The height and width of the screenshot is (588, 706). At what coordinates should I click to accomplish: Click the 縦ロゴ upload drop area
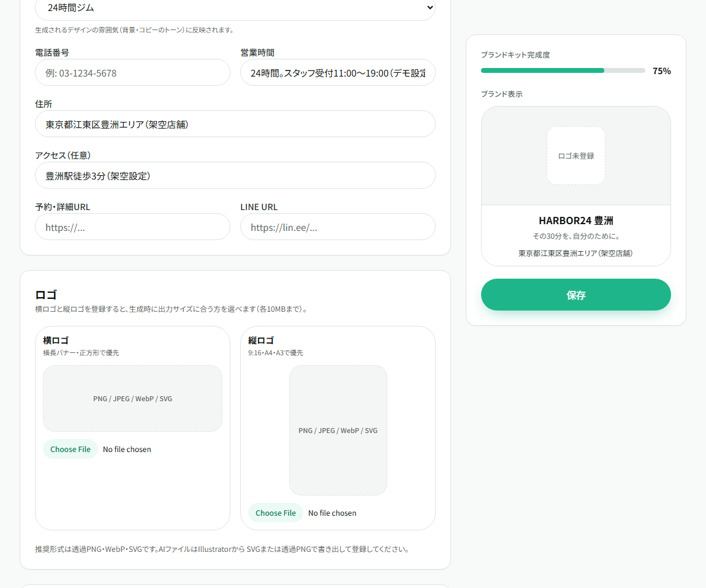click(x=338, y=430)
